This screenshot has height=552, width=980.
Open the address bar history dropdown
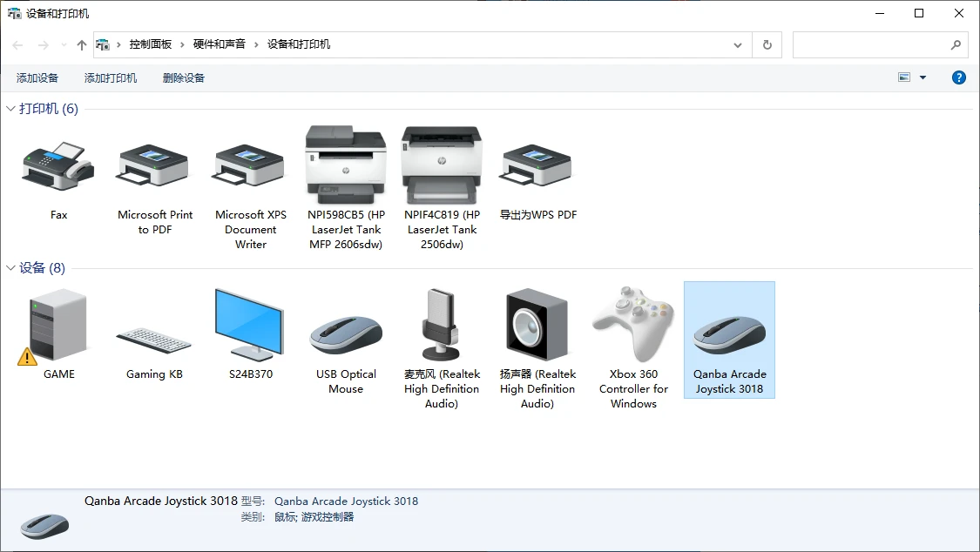coord(738,45)
